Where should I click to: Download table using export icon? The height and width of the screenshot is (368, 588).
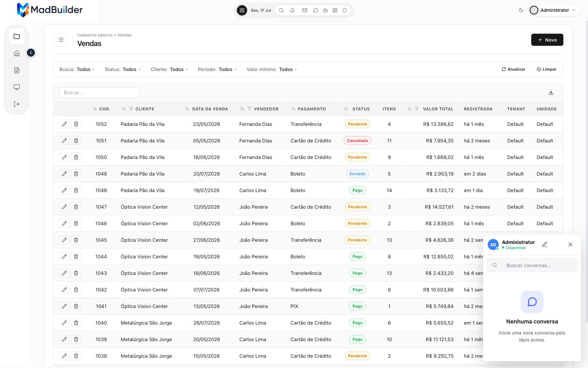click(551, 93)
